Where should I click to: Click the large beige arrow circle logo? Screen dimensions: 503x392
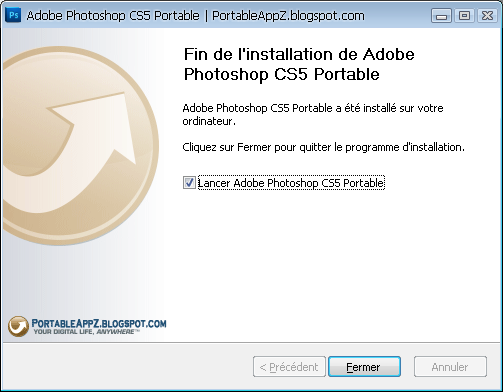(x=80, y=146)
